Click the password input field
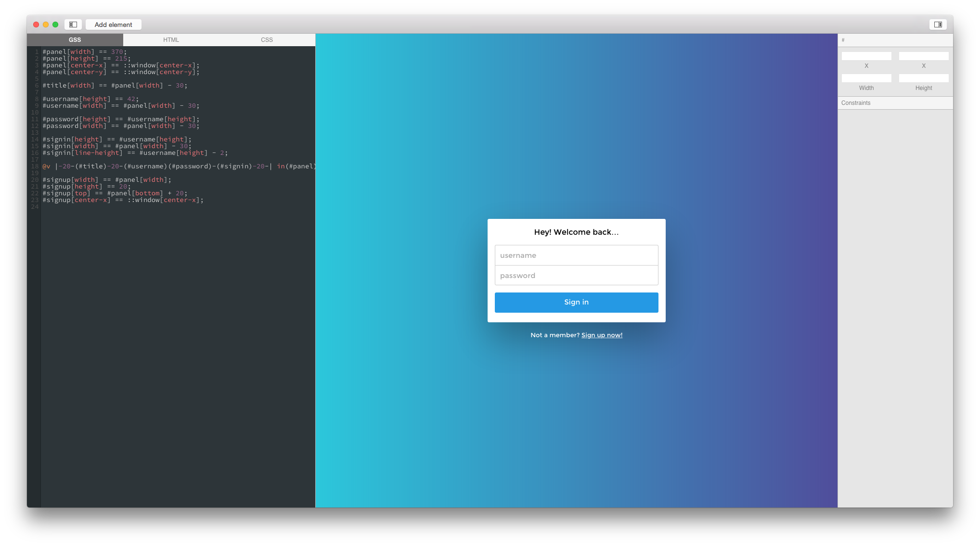The image size is (980, 546). click(576, 276)
